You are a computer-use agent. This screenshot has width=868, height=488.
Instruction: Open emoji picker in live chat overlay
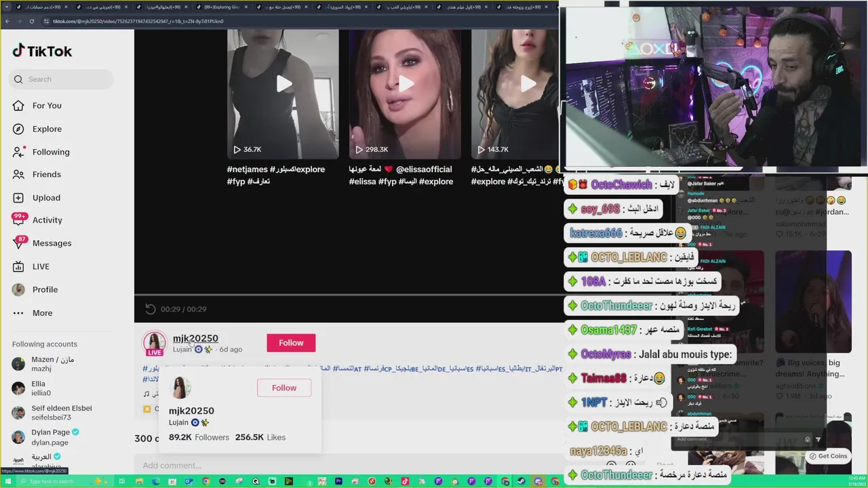click(x=807, y=439)
